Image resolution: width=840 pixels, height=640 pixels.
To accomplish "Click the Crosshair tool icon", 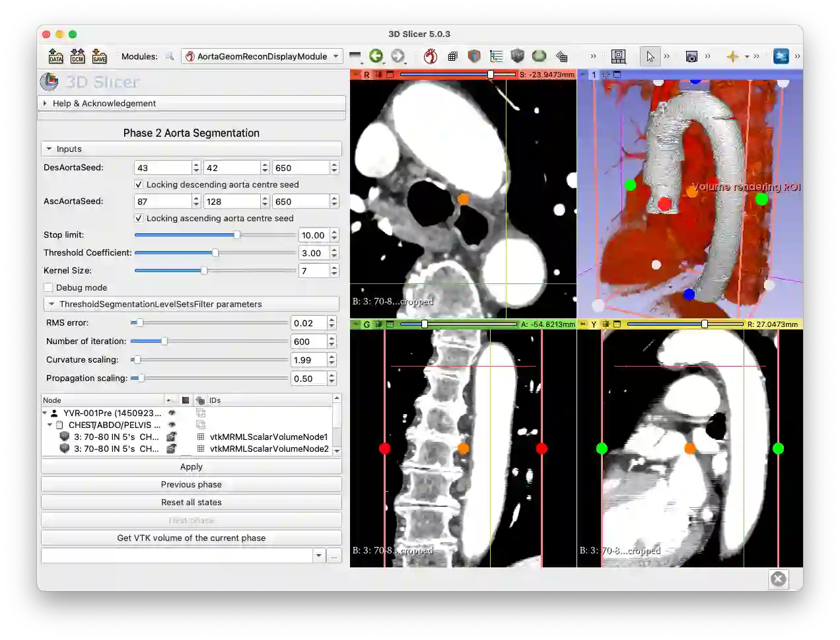I will click(x=732, y=56).
